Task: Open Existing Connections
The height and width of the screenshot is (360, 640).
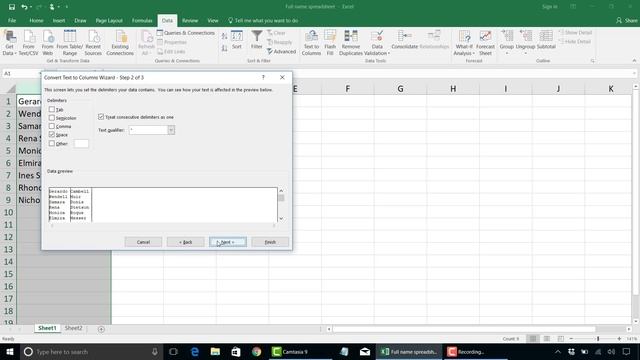Action: tap(120, 42)
